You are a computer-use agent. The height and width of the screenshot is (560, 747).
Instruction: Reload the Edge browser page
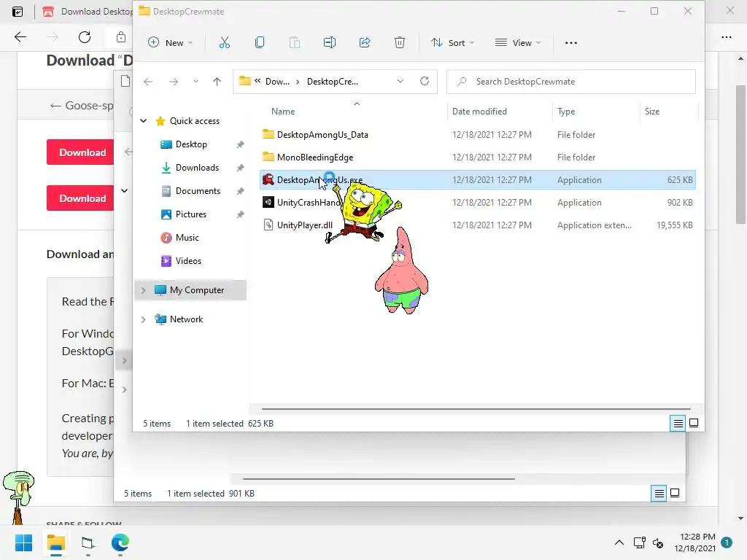(x=85, y=37)
